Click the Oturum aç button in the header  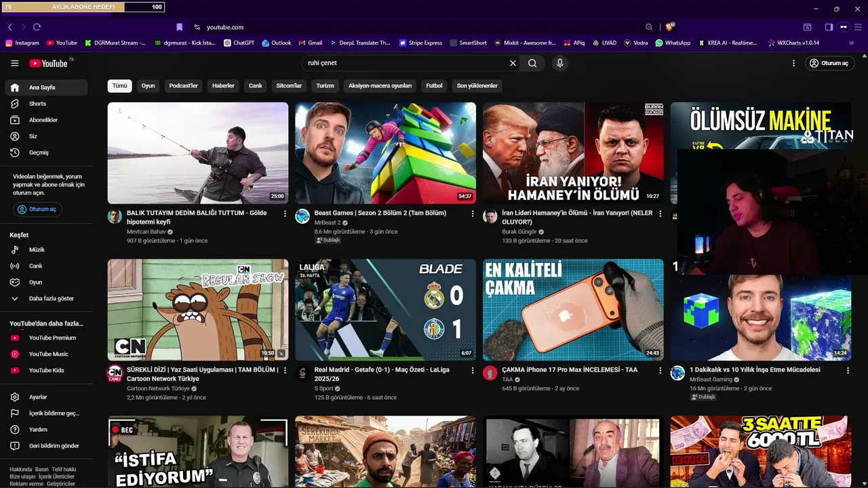pyautogui.click(x=829, y=63)
